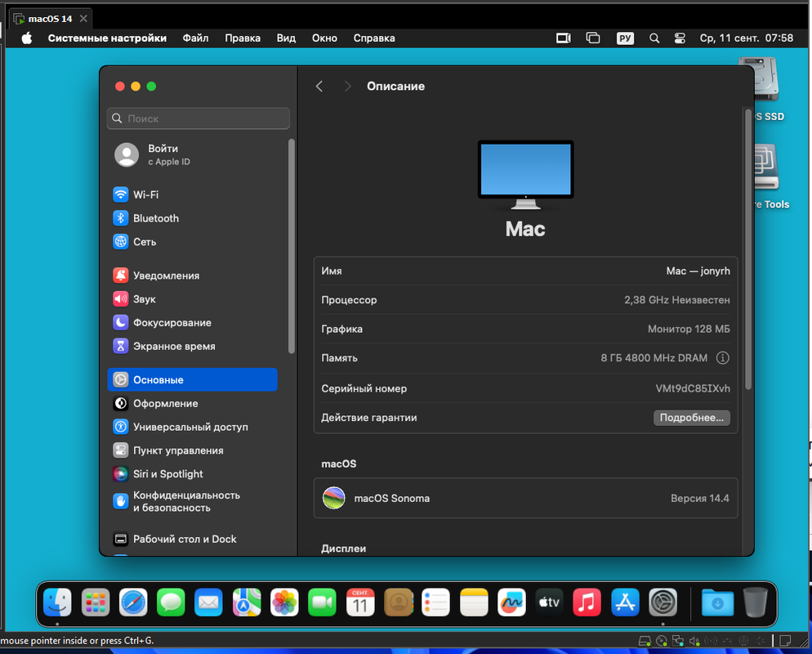Screen dimensions: 812x654
Task: Open the Окно menu
Action: pos(324,38)
